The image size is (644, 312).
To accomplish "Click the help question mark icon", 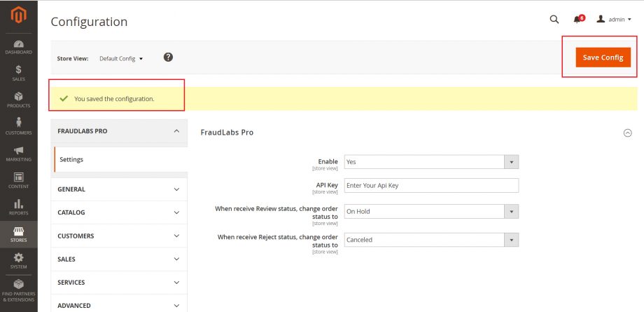I will pos(168,57).
